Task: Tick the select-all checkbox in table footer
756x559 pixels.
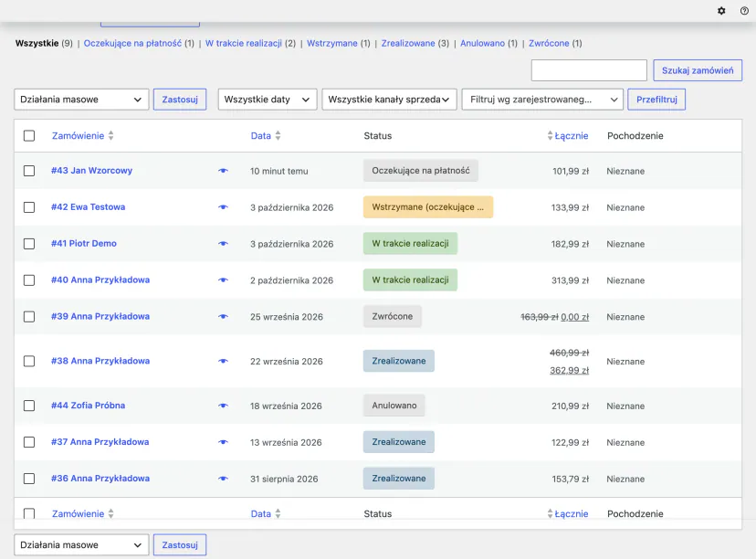Action: [x=29, y=513]
